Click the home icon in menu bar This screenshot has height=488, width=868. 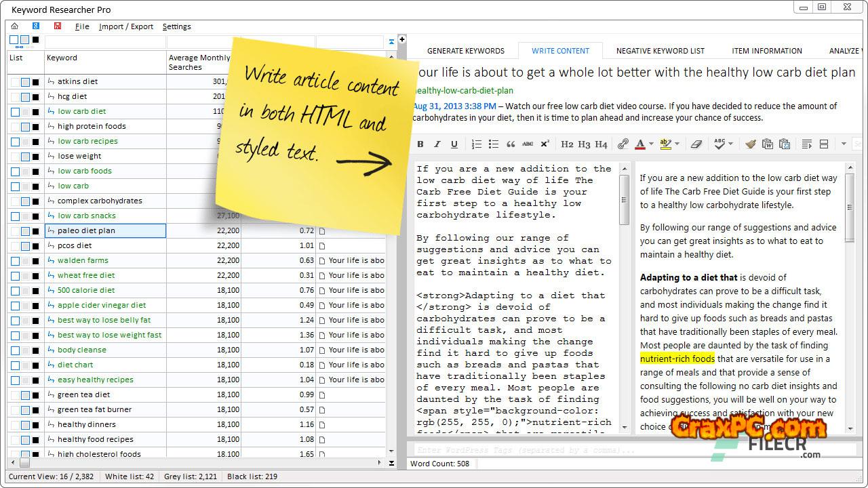[x=14, y=26]
